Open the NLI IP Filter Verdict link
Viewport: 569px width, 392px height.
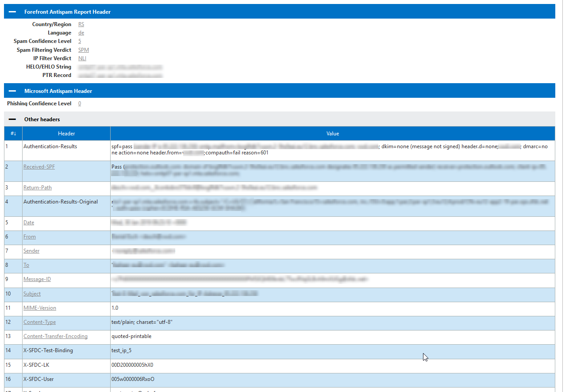pos(81,58)
